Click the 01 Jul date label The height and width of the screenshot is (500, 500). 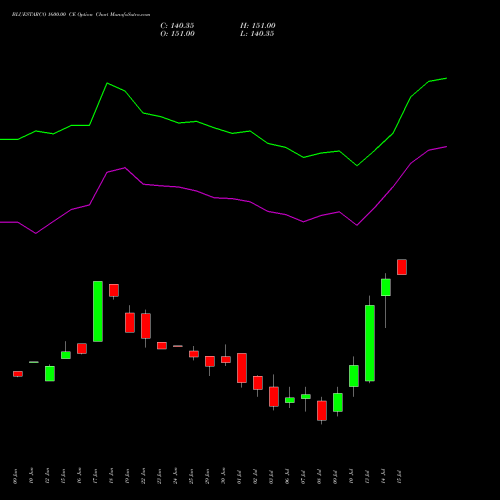[x=240, y=476]
